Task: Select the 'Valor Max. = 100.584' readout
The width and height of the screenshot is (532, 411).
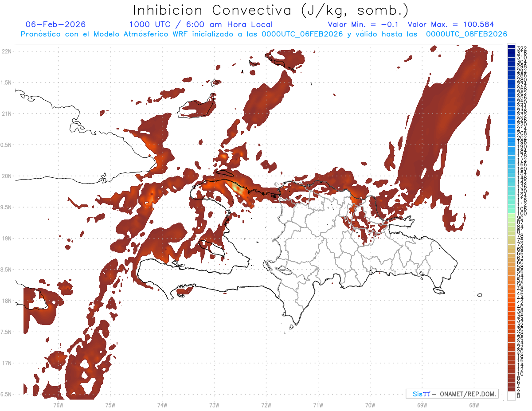Action: (451, 24)
